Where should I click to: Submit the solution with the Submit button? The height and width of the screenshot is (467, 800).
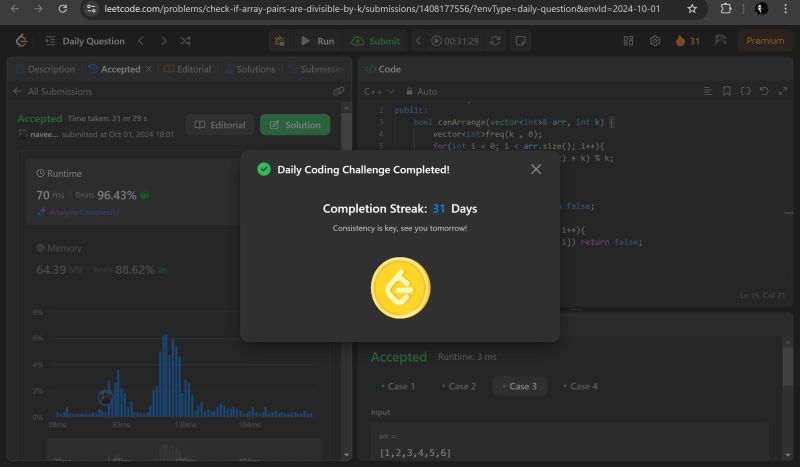376,41
